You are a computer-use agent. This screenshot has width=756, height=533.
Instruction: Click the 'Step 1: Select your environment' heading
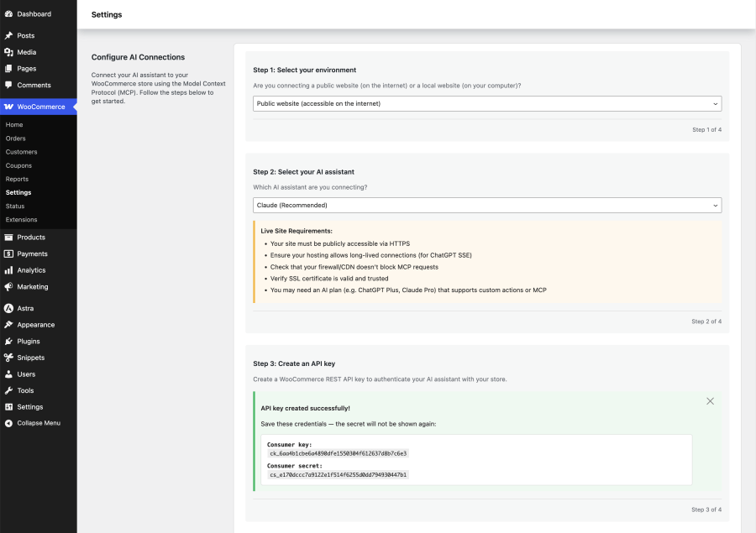point(305,70)
